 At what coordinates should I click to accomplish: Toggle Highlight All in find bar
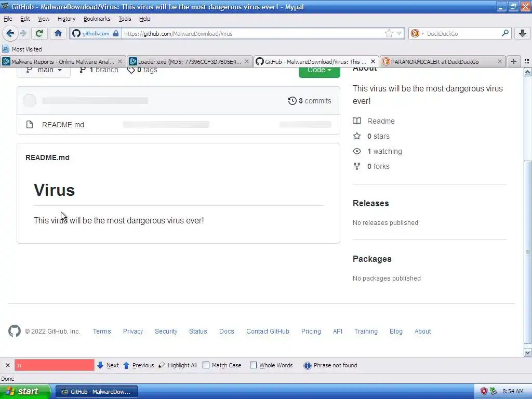pos(178,365)
